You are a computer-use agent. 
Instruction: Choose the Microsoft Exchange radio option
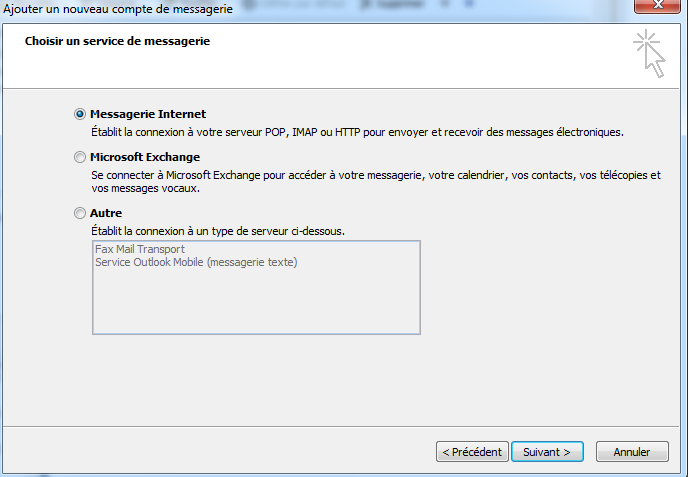[x=79, y=157]
